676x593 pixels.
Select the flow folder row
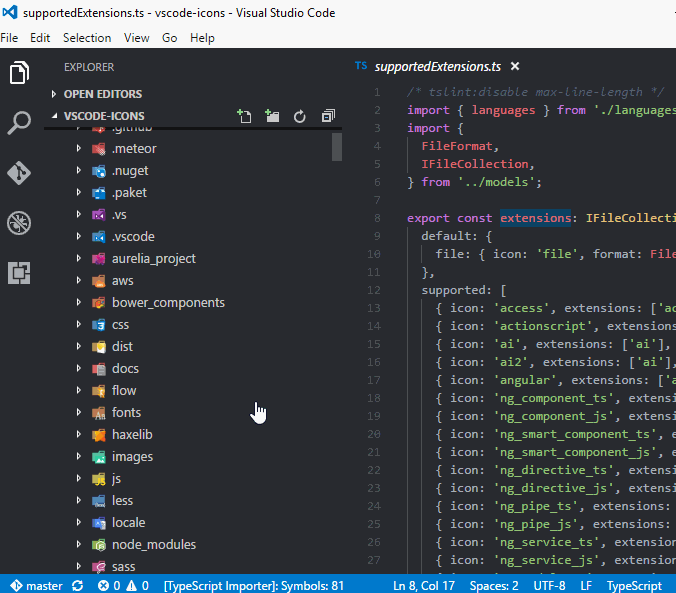tap(193, 390)
